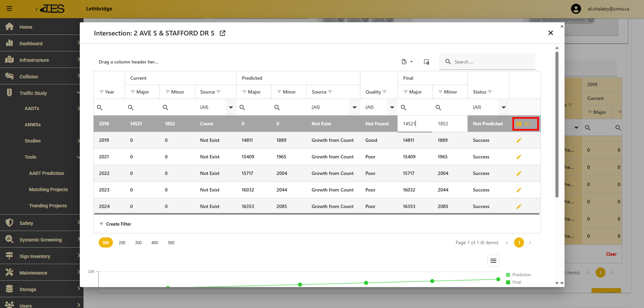The image size is (644, 308).
Task: Click the dialog vertical scrollbar
Action: (x=557, y=124)
